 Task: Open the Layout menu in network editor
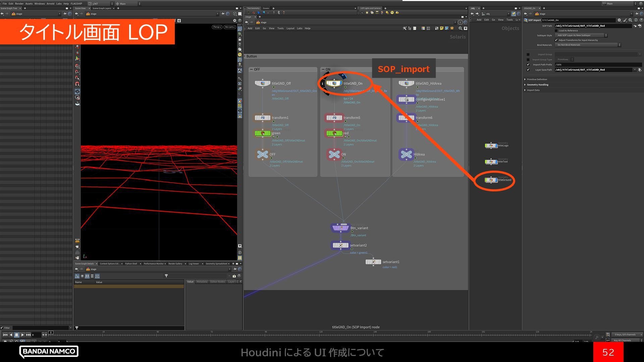coord(290,28)
